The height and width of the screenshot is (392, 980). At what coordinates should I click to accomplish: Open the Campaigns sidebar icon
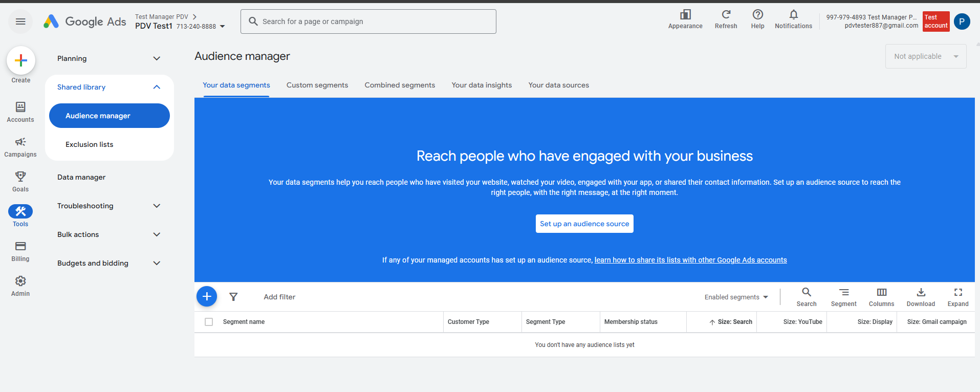20,142
